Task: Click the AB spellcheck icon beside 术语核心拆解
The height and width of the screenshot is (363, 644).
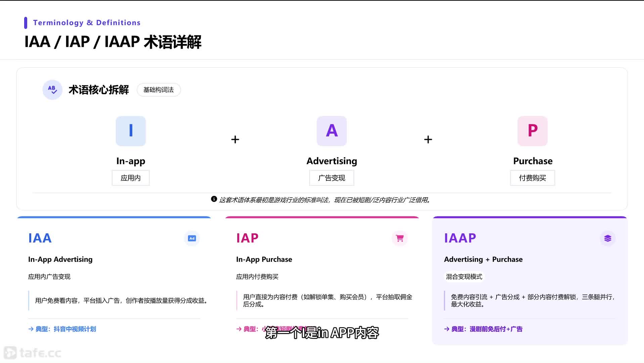Action: click(x=52, y=90)
